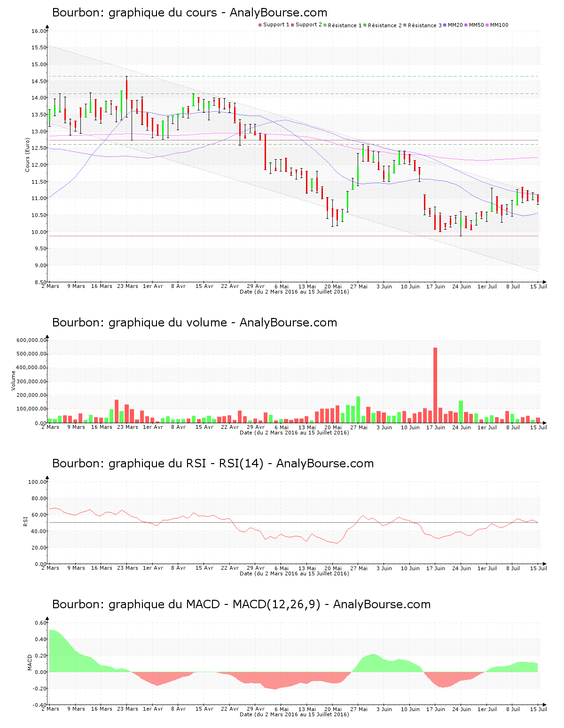Select the Résistance 3 legend label
This screenshot has height=728, width=564.
(x=424, y=25)
